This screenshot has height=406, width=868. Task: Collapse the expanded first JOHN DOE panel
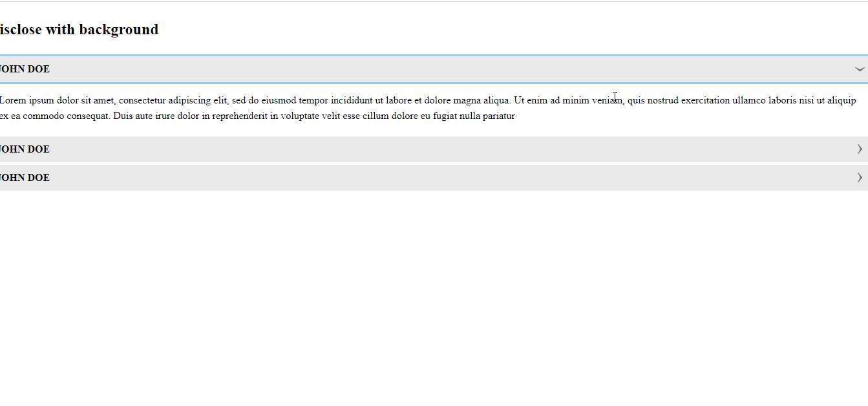tap(434, 69)
